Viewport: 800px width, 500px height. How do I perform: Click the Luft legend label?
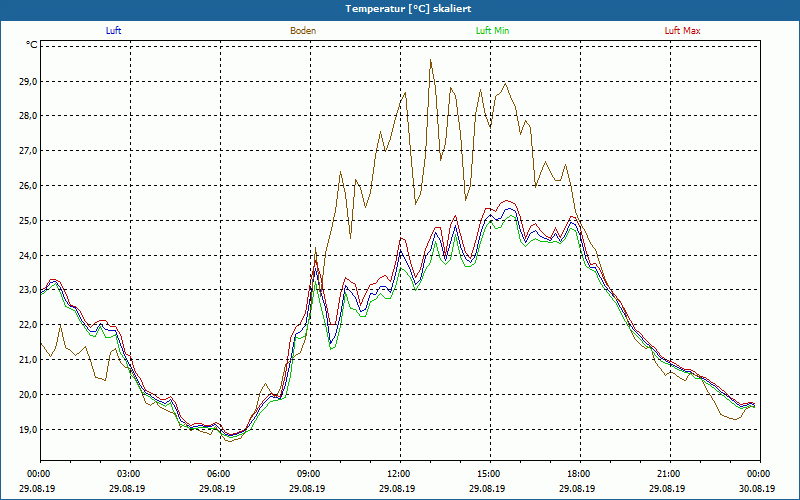tap(113, 31)
